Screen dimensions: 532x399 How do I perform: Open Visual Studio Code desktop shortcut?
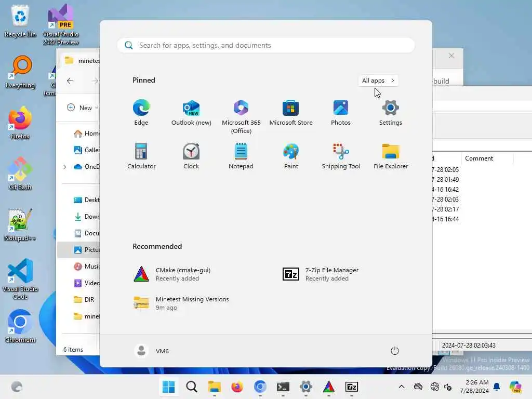20,279
